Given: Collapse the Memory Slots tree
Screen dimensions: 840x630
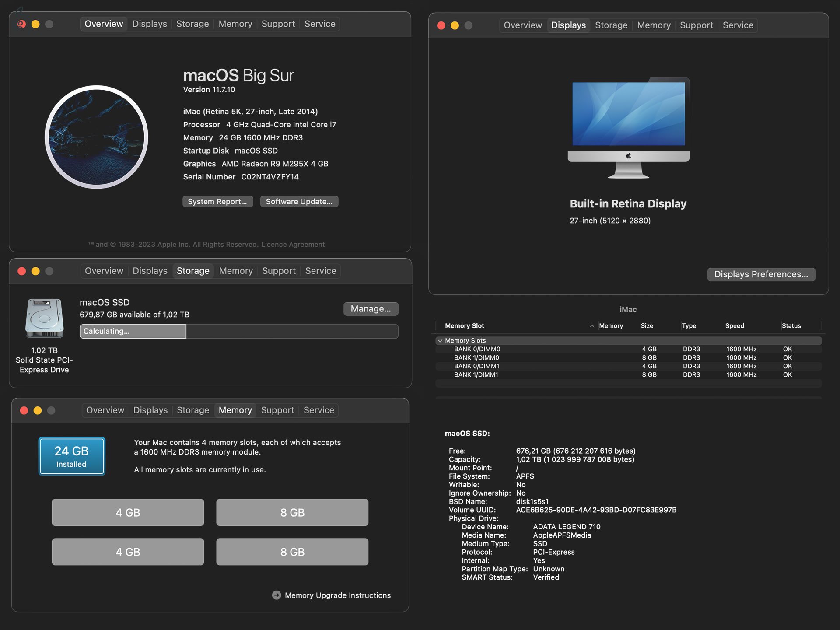Looking at the screenshot, I should pos(439,340).
